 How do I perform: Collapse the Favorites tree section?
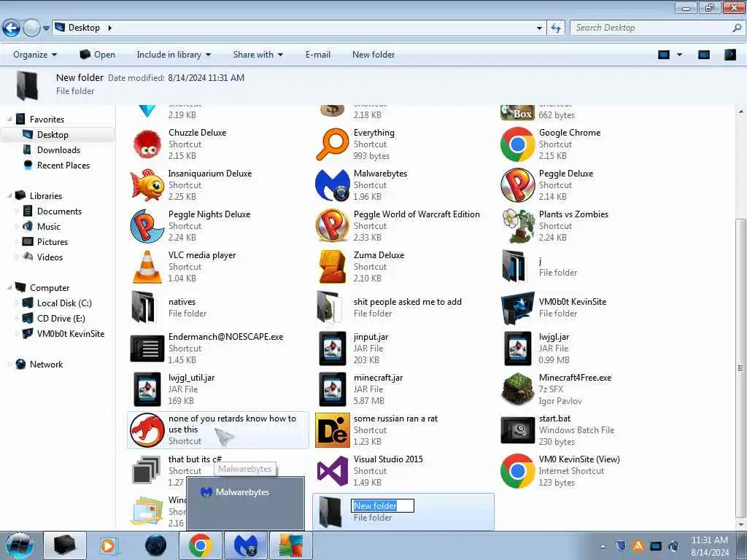pyautogui.click(x=9, y=119)
